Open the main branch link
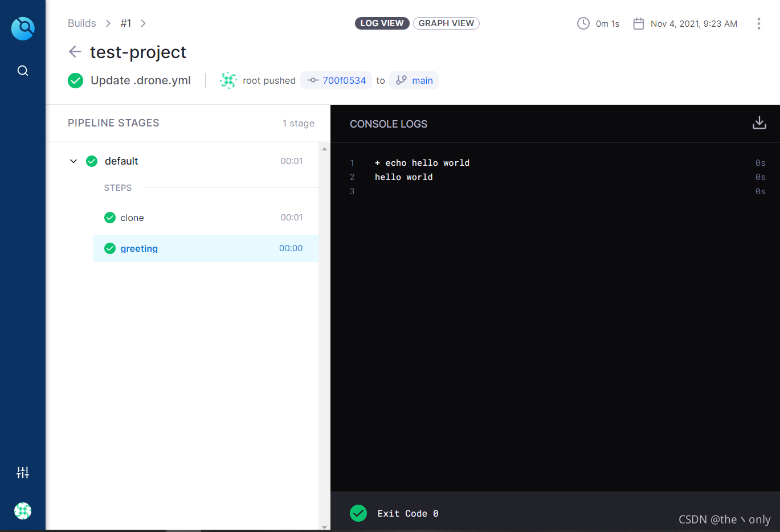This screenshot has height=532, width=780. [414, 80]
